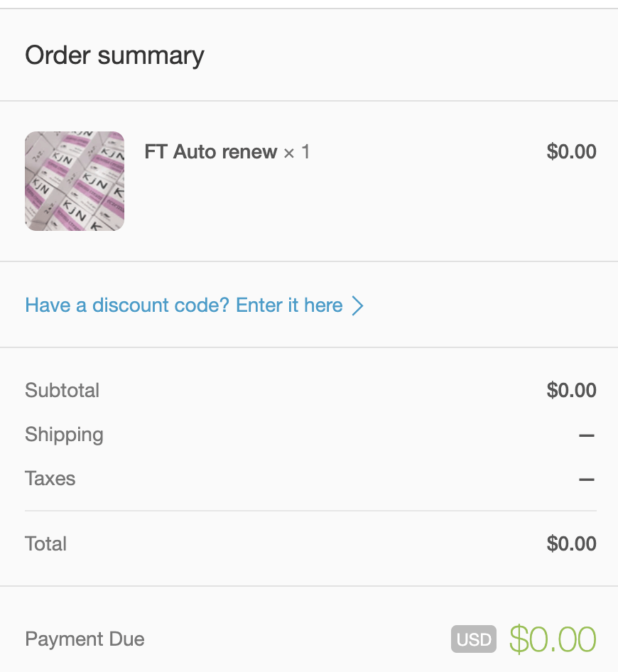Click the Order summary heading
This screenshot has width=618, height=672.
pyautogui.click(x=114, y=55)
